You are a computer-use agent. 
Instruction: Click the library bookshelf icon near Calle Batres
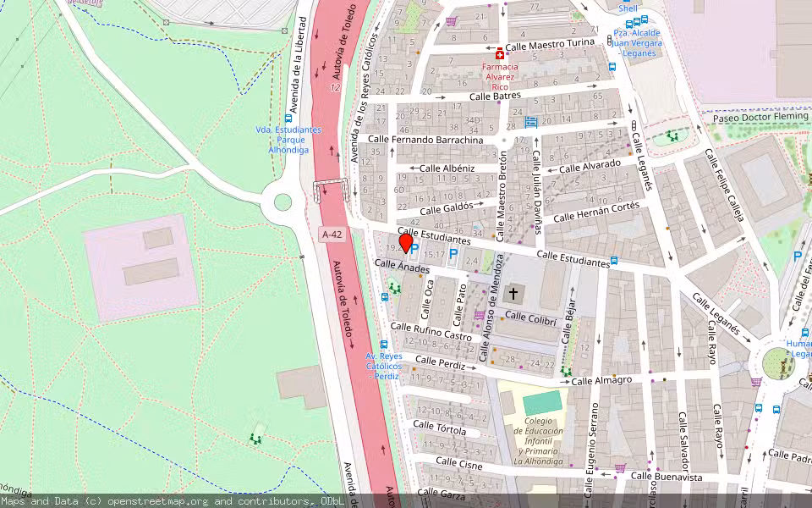click(x=531, y=122)
